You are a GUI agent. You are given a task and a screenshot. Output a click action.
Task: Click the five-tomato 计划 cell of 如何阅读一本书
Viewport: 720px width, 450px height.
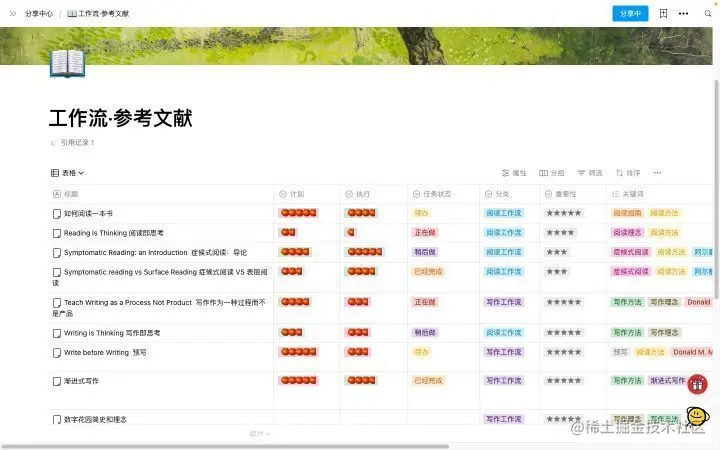[298, 213]
